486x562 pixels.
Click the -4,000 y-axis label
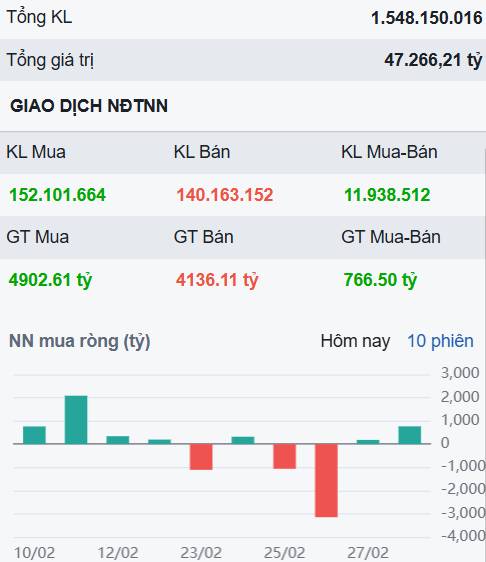pyautogui.click(x=464, y=536)
